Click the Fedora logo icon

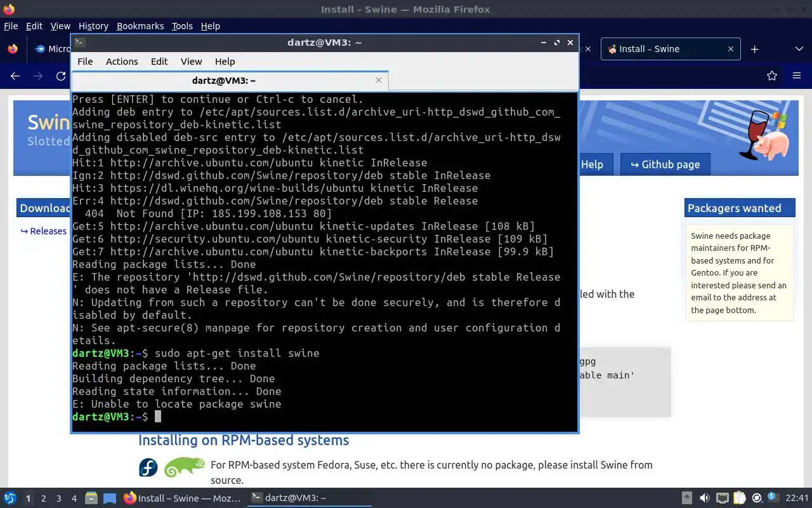pyautogui.click(x=148, y=469)
